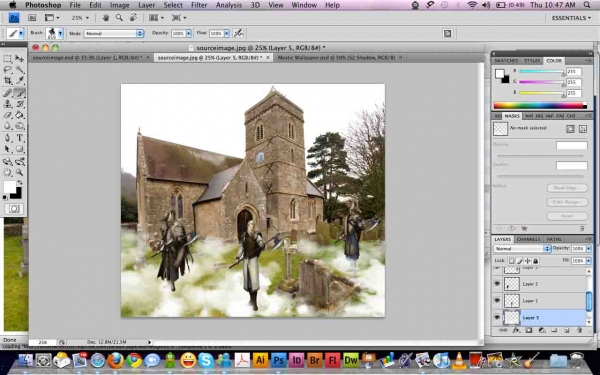Open the Analysis menu
The width and height of the screenshot is (600, 375).
(x=229, y=5)
